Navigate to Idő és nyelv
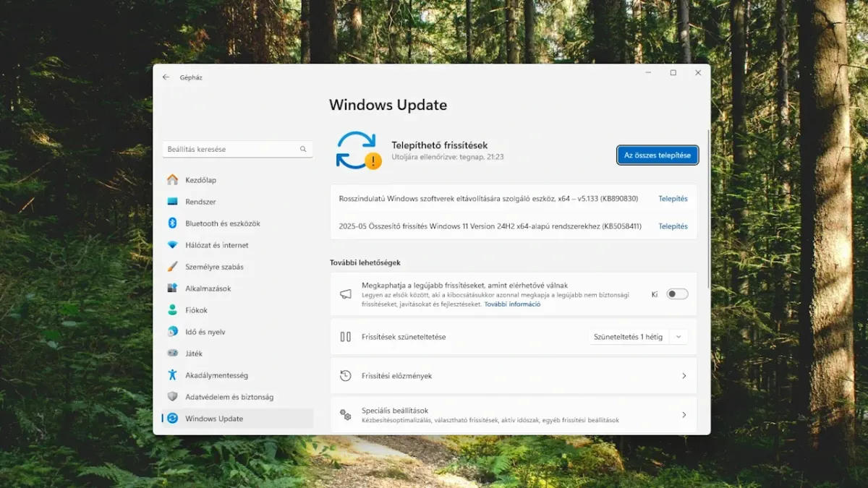Screen dimensions: 868x488 [237, 332]
